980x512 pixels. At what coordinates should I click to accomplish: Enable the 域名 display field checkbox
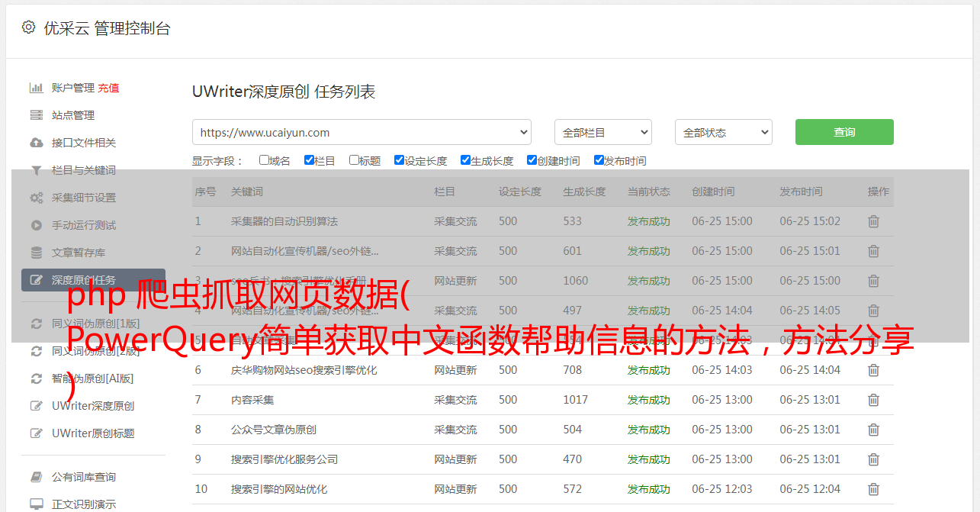pos(264,160)
